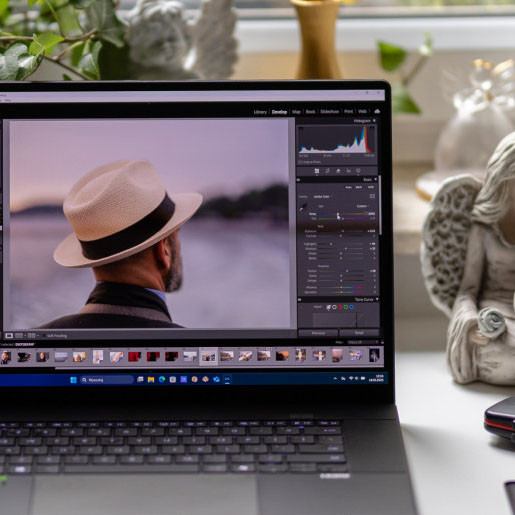Pick the White Balance eyedropper tool
515x515 pixels.
tap(303, 208)
